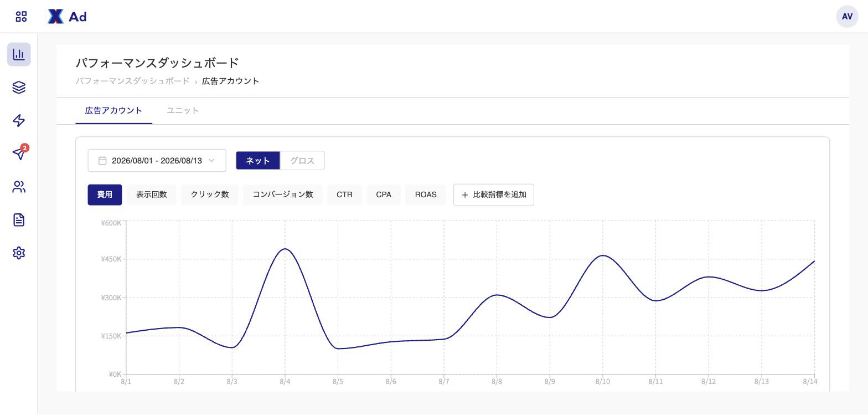Click the 広告アカウント breadcrumb item
This screenshot has width=868, height=415.
230,81
